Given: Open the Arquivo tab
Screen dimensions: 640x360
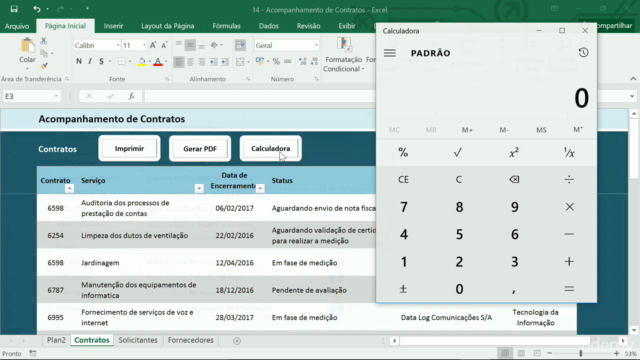Looking at the screenshot, I should (17, 26).
